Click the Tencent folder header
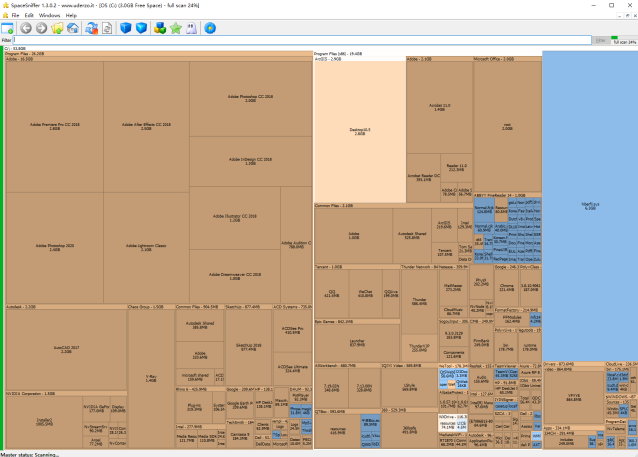 pos(357,267)
